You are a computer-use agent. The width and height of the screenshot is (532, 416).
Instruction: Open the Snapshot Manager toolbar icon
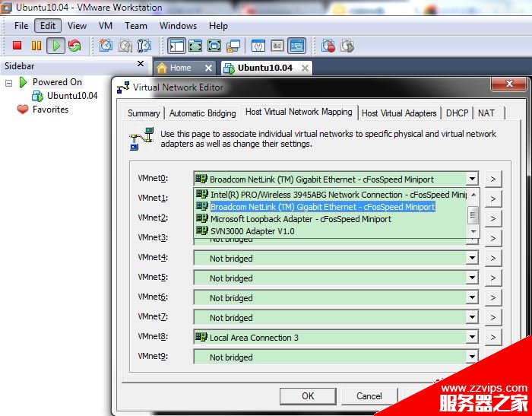click(144, 46)
